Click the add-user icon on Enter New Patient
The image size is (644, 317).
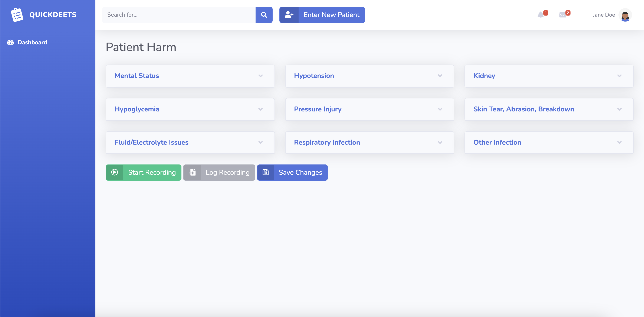coord(289,15)
